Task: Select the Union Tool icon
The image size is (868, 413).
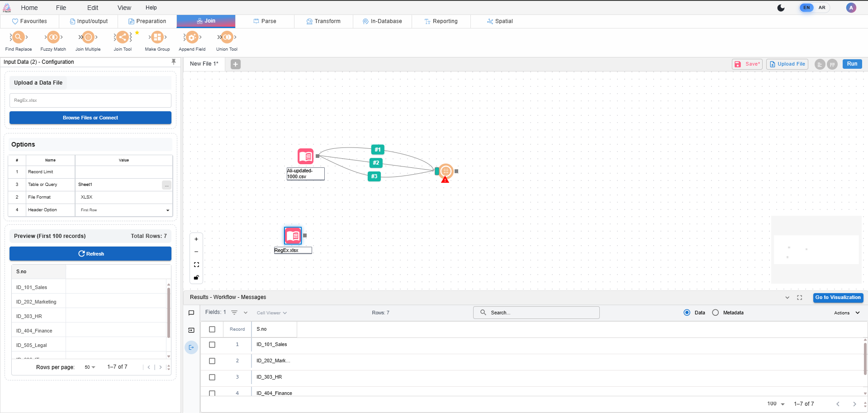Action: tap(227, 38)
